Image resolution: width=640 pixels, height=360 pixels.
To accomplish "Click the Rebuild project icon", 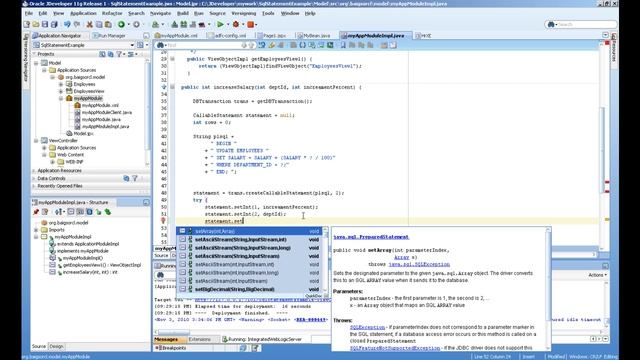I will coord(184,24).
